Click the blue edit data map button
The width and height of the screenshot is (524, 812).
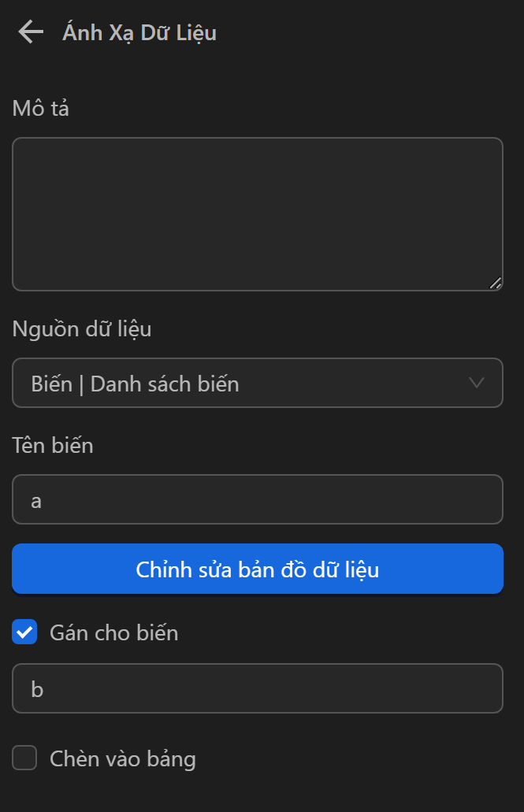point(257,569)
